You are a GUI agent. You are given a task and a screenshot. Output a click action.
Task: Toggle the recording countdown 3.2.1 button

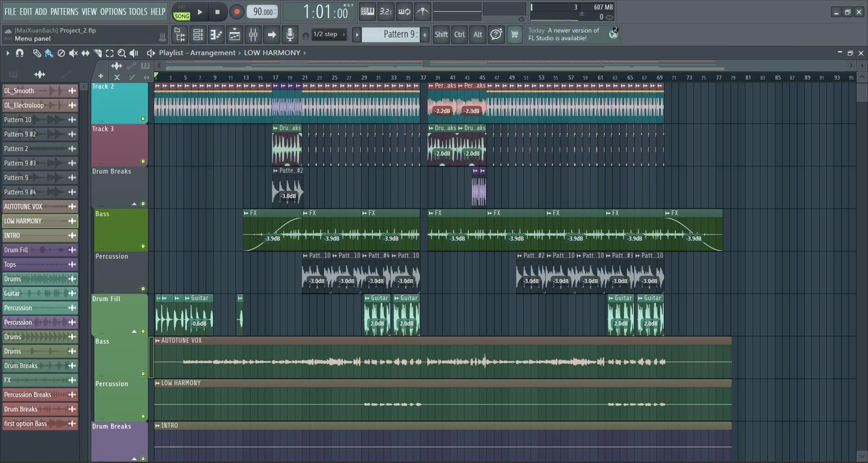click(x=386, y=11)
